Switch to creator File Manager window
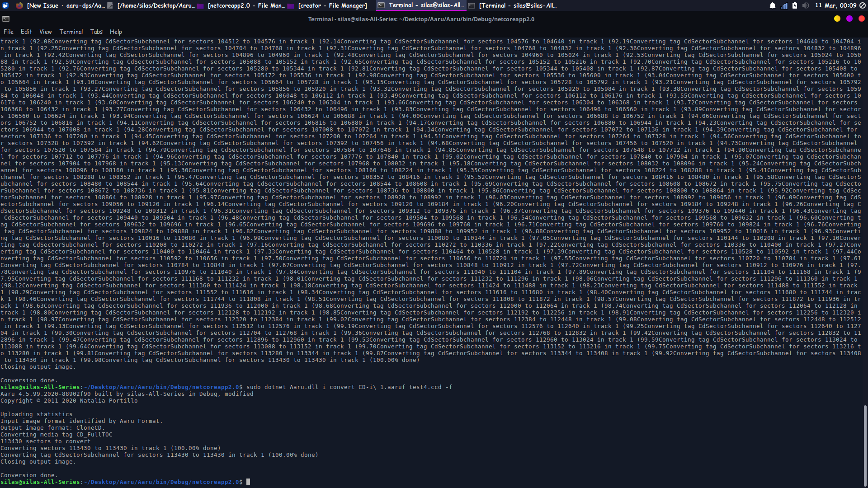 pyautogui.click(x=332, y=5)
